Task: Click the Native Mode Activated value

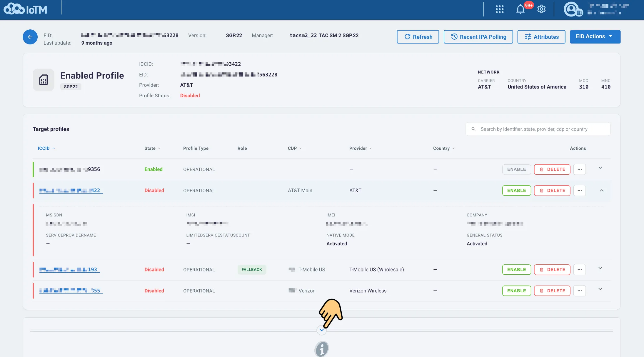Action: coord(337,244)
